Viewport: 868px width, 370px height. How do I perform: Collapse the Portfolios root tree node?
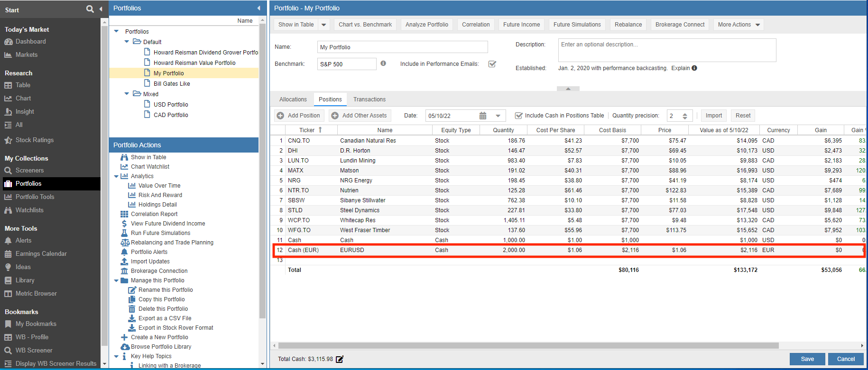tap(117, 31)
